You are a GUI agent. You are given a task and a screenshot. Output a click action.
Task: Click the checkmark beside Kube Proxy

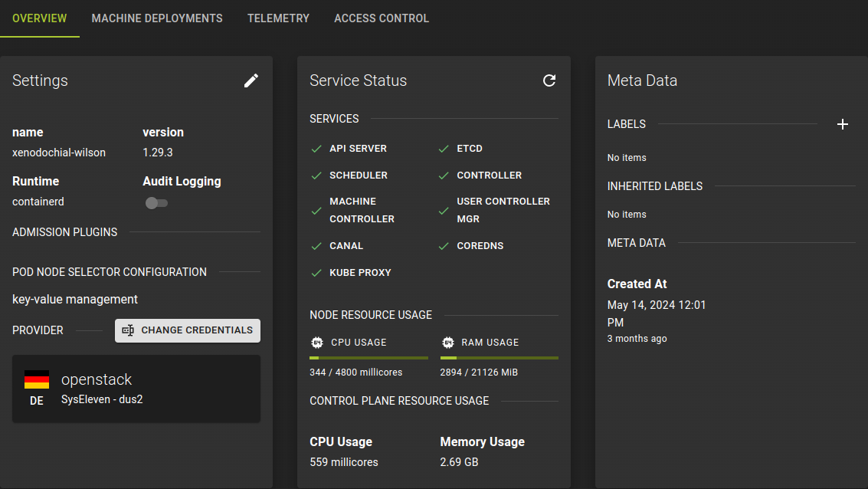pyautogui.click(x=316, y=272)
